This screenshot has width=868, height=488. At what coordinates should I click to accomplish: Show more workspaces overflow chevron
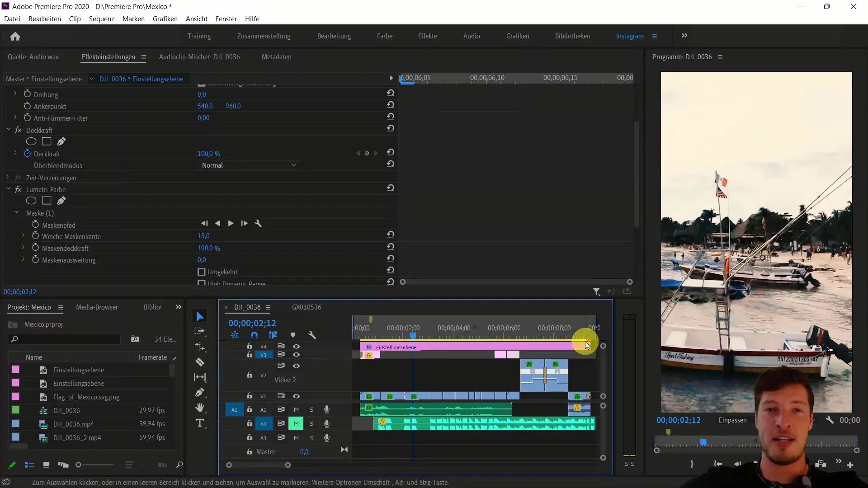[x=684, y=36]
